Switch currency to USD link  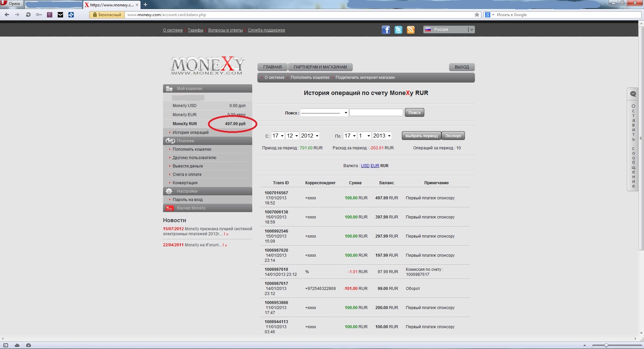click(365, 166)
